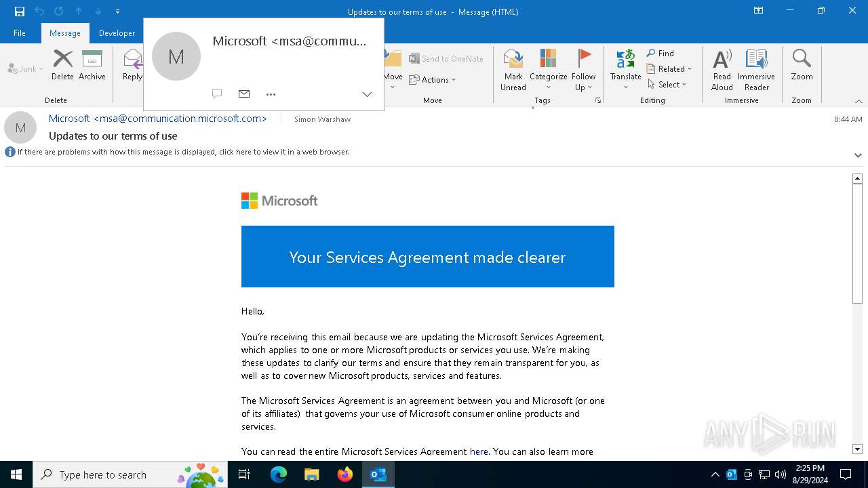Click the scrollbar up arrow
This screenshot has height=488, width=868.
tap(857, 179)
